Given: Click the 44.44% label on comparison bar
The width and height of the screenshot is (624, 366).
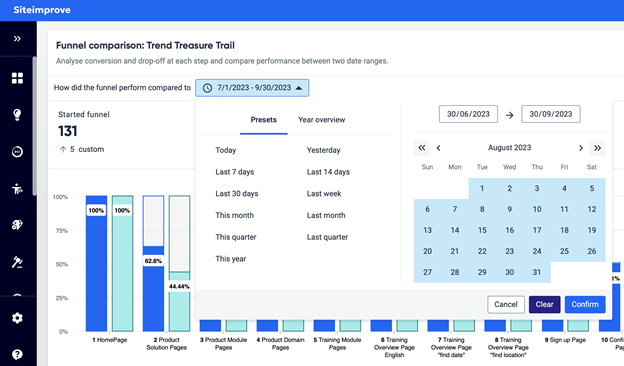Looking at the screenshot, I should point(179,286).
